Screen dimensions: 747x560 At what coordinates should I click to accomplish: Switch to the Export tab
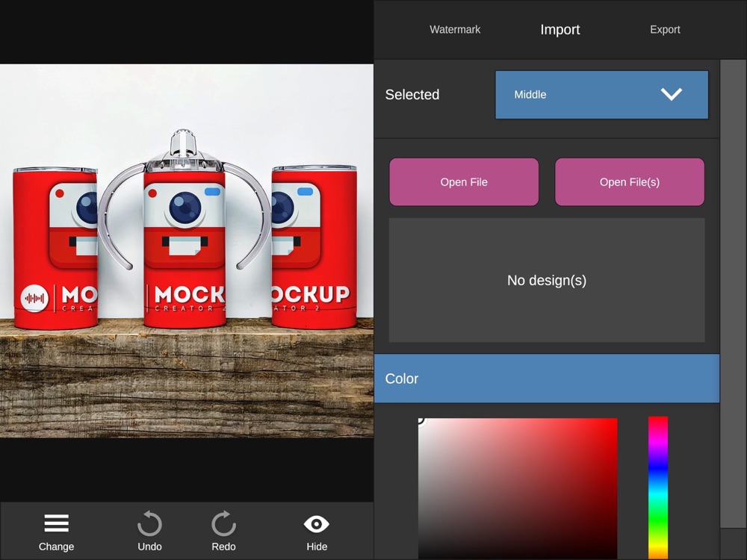coord(665,30)
